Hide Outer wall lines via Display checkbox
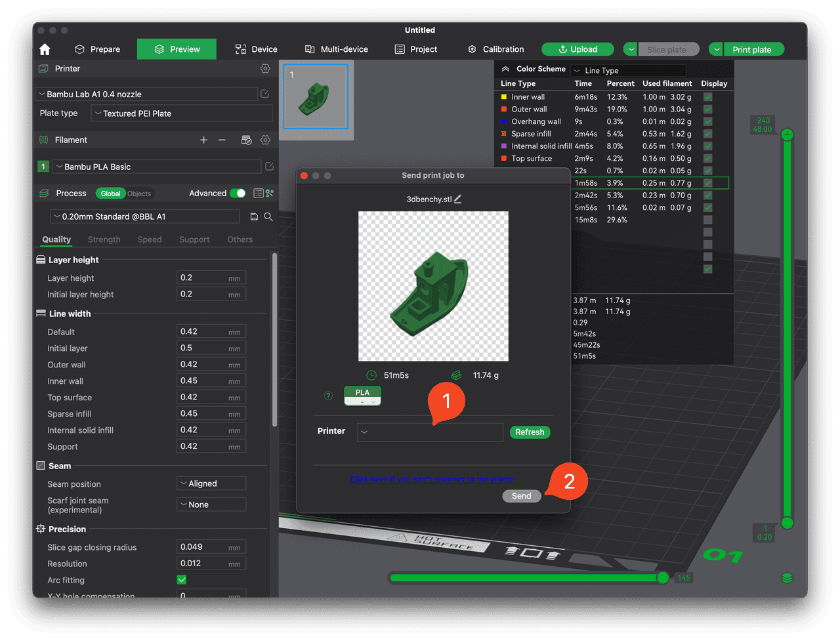The width and height of the screenshot is (840, 641). [x=708, y=109]
